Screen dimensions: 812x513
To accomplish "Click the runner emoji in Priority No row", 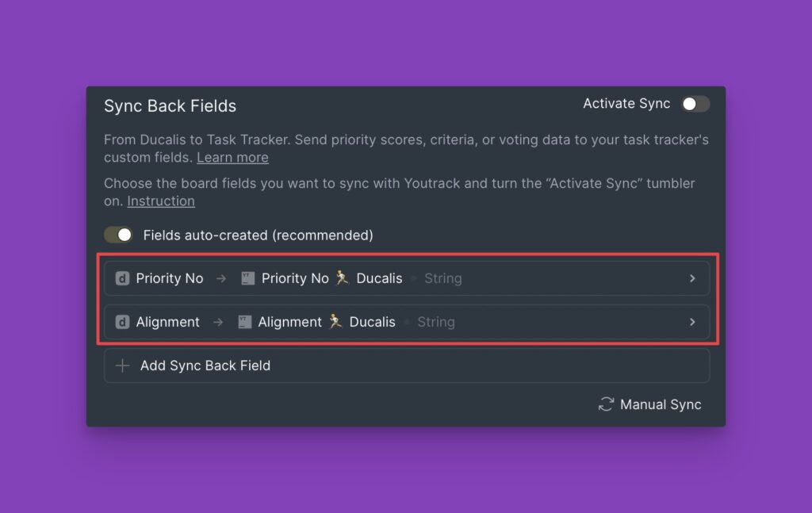I will pos(342,278).
